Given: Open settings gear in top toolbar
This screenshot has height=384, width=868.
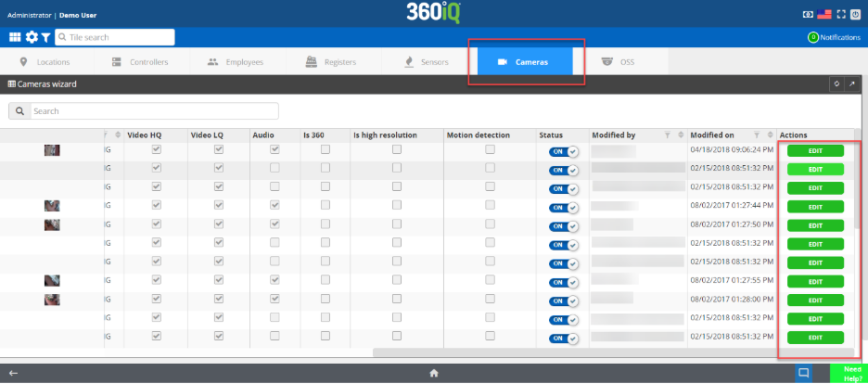Looking at the screenshot, I should (32, 37).
